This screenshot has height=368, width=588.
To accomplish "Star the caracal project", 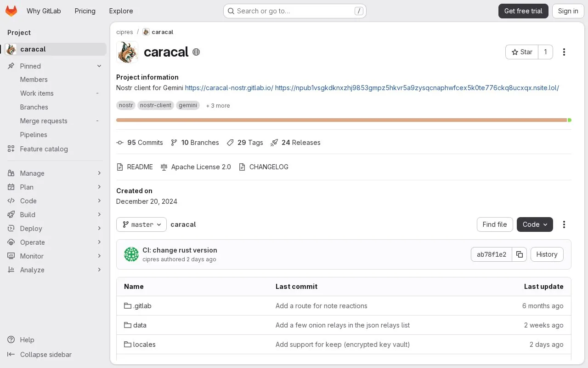I will (x=522, y=52).
